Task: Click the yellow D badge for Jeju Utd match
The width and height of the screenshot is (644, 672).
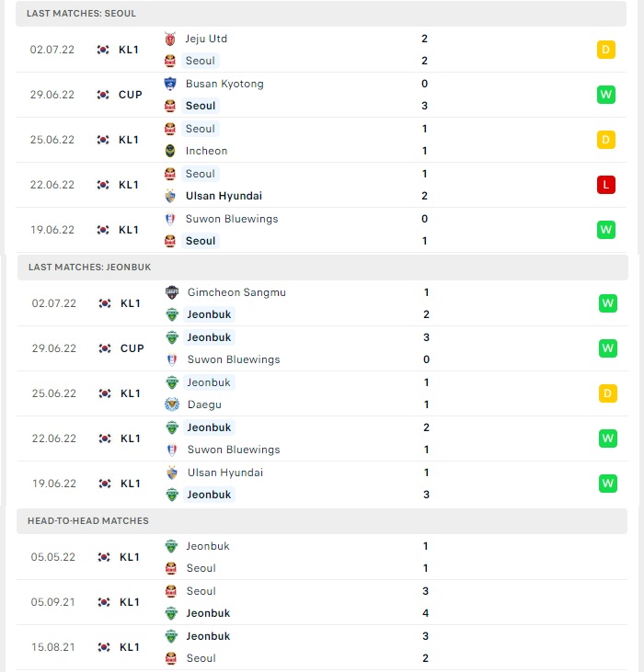Action: (606, 50)
